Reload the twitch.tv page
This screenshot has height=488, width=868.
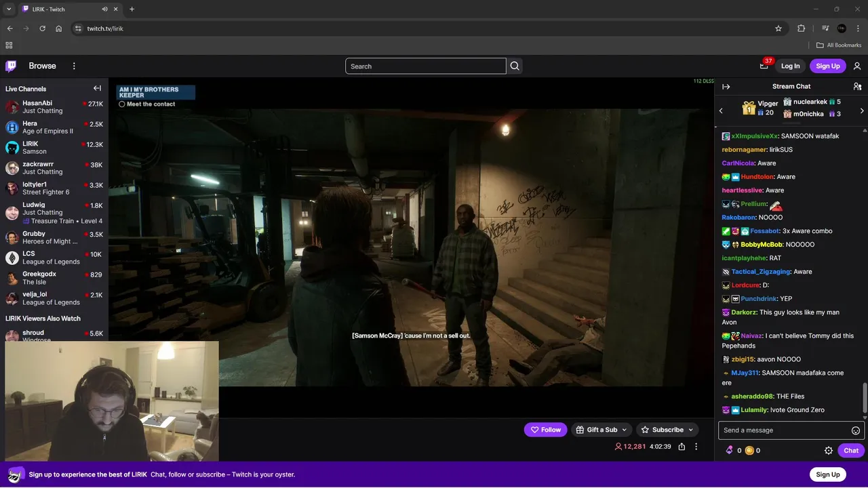(x=42, y=28)
